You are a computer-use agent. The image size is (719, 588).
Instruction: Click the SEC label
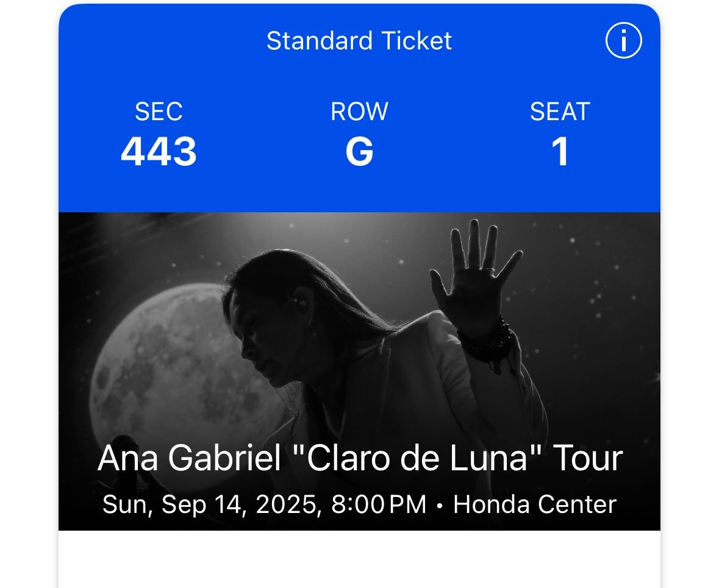(x=159, y=112)
